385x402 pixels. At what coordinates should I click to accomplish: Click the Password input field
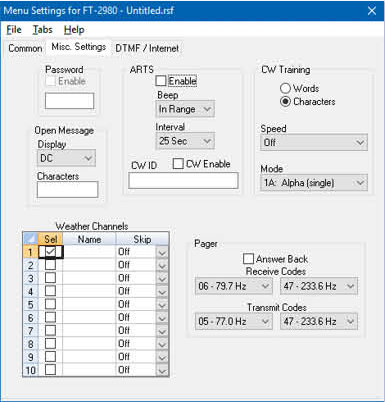point(69,101)
